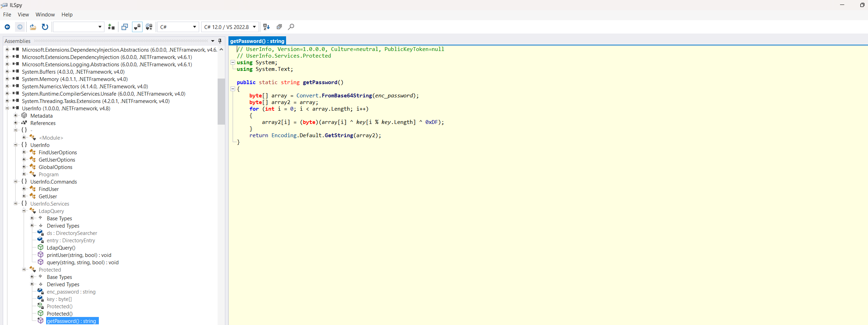Pin the Assemblies panel with the pushpin
The image size is (868, 325).
(x=220, y=41)
